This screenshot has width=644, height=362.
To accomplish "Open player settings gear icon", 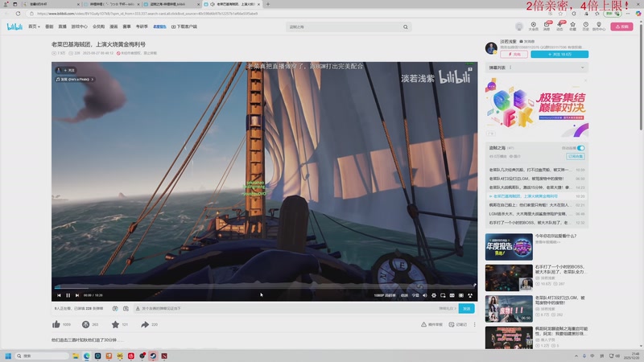I will [x=434, y=295].
